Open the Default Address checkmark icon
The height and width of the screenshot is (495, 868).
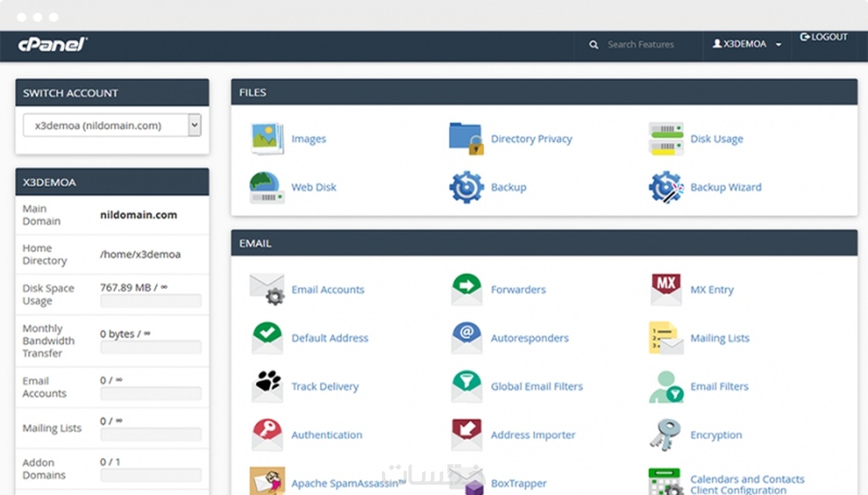[267, 338]
